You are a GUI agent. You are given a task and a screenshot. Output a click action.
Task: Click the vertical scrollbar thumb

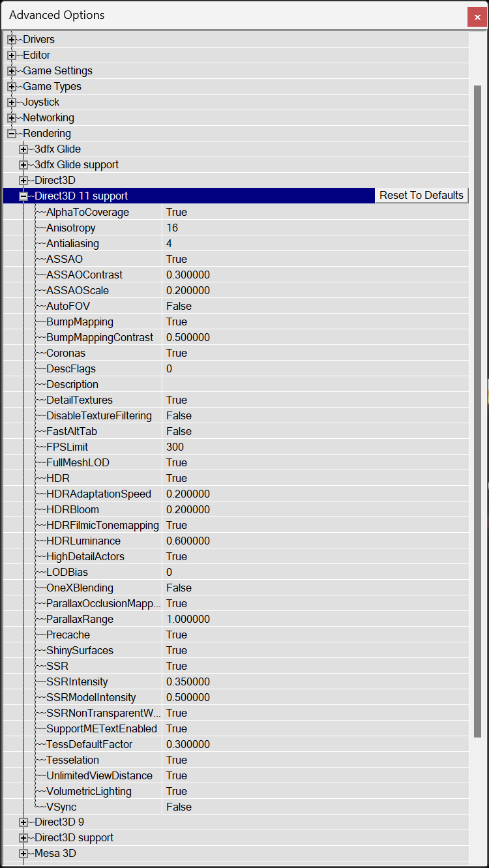[x=477, y=411]
